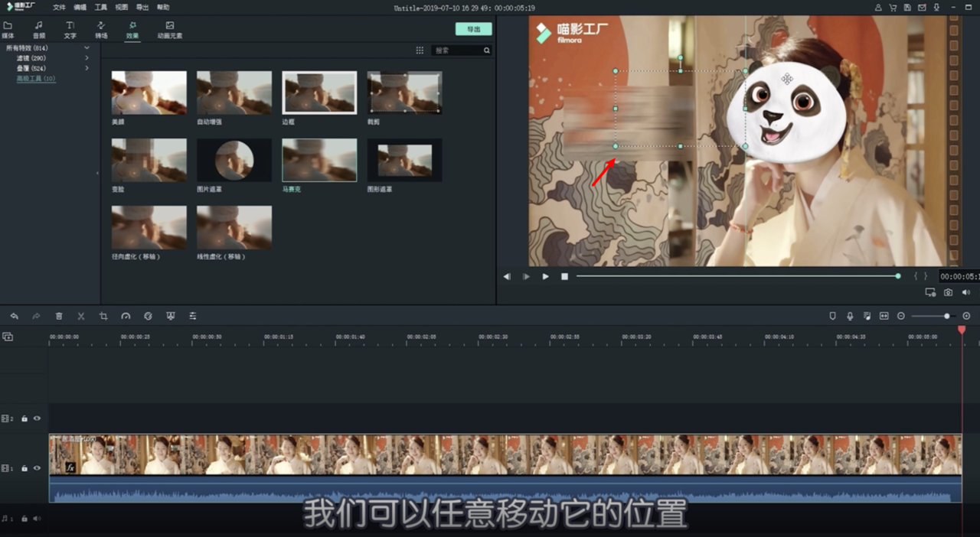980x537 pixels.
Task: Select the 边框 effect thumbnail
Action: (x=319, y=93)
